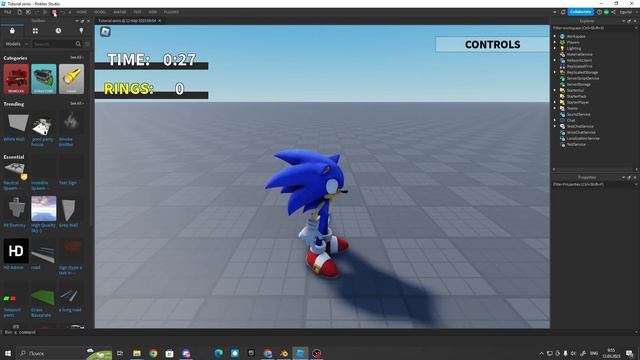Image resolution: width=640 pixels, height=360 pixels.
Task: Click the Roblox menu icon in viewport
Action: (105, 31)
